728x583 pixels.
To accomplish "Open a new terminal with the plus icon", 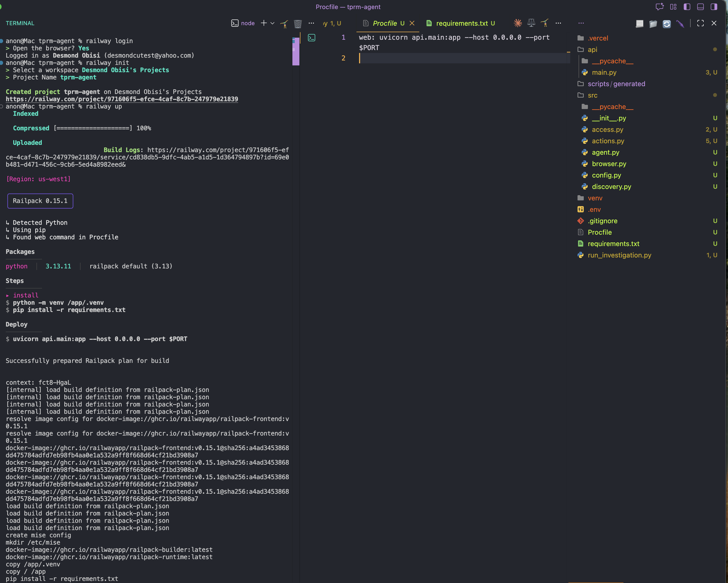I will 264,23.
